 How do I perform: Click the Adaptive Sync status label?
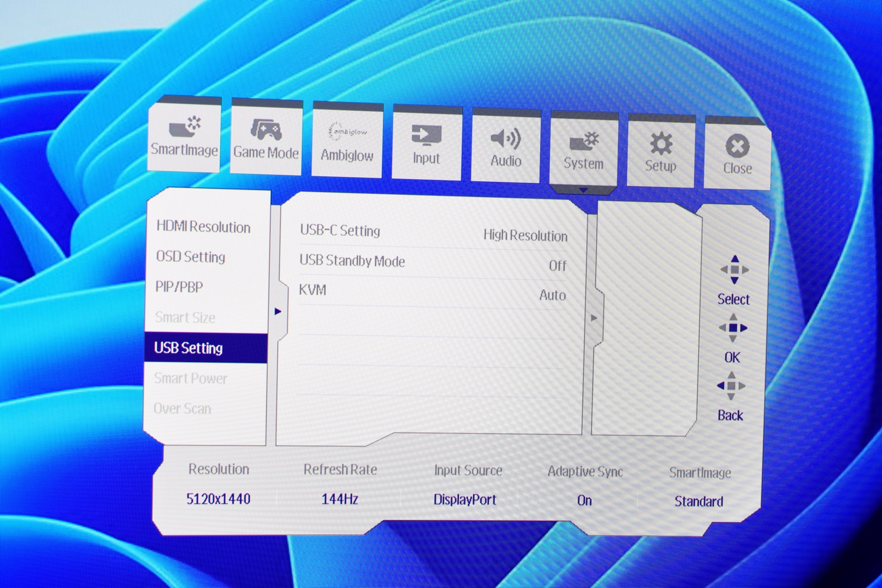coord(585,471)
